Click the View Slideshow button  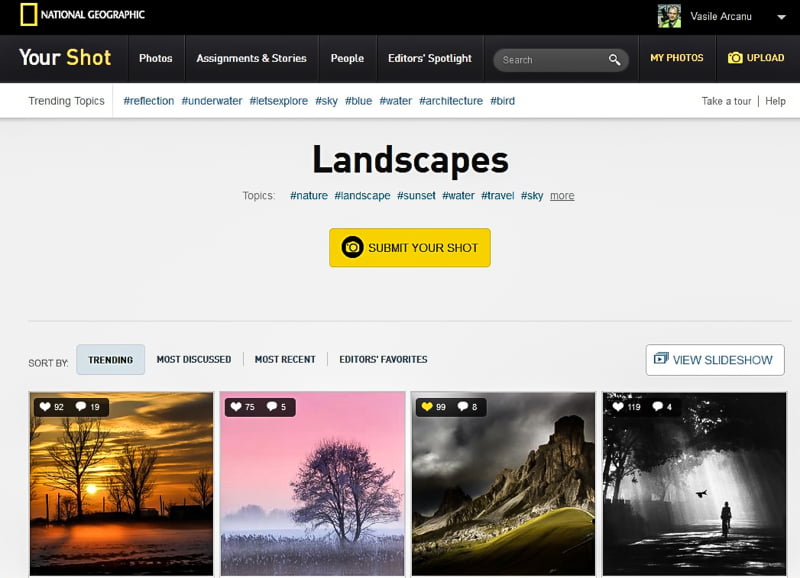(714, 360)
